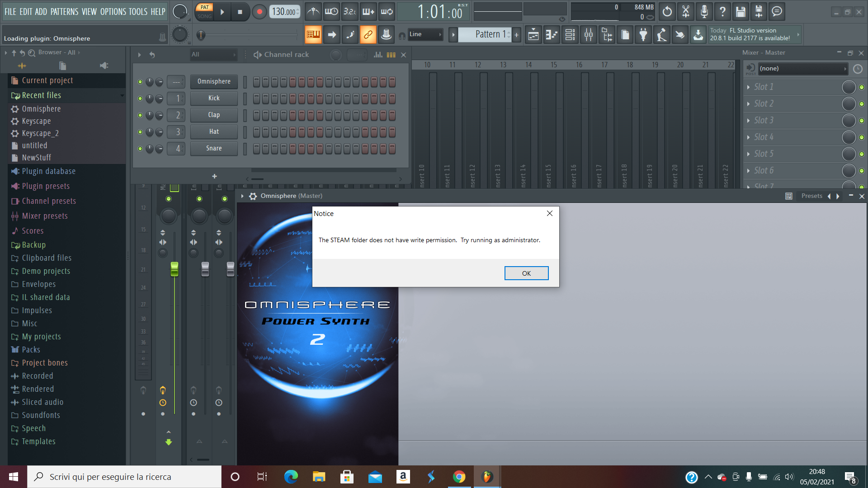
Task: Toggle the link/multilink controller icon
Action: point(368,35)
